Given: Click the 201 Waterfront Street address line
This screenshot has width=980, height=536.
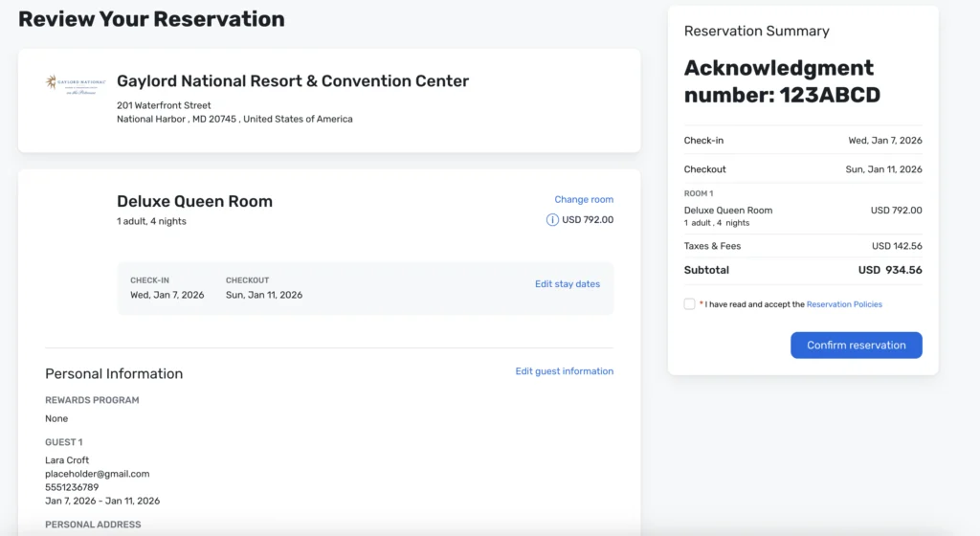Looking at the screenshot, I should tap(164, 105).
